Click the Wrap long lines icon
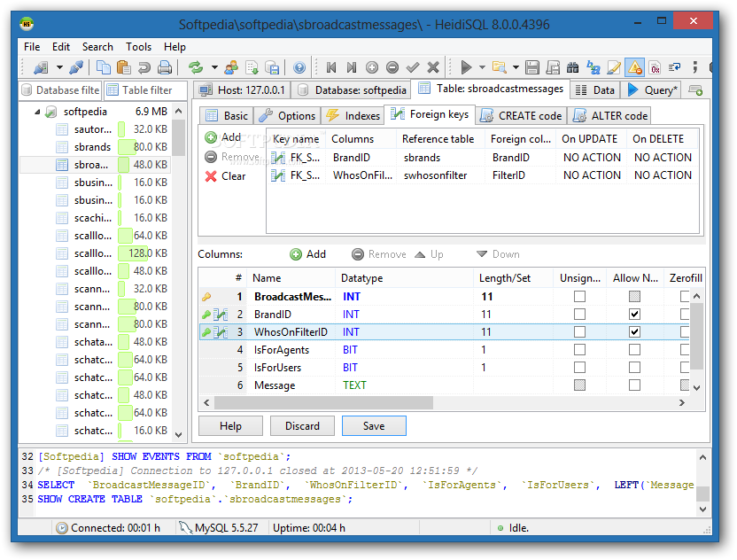Viewport: 737px width, 560px height. point(675,67)
